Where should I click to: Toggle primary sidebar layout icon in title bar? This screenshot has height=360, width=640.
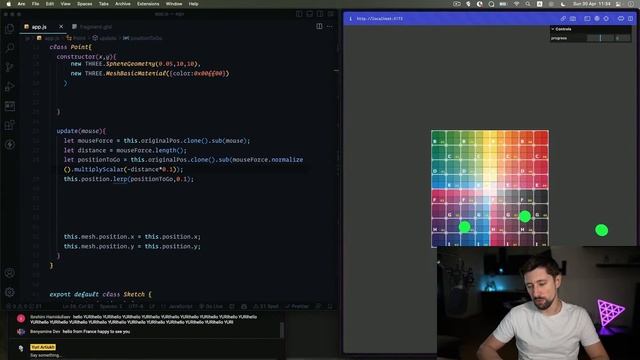coord(299,14)
